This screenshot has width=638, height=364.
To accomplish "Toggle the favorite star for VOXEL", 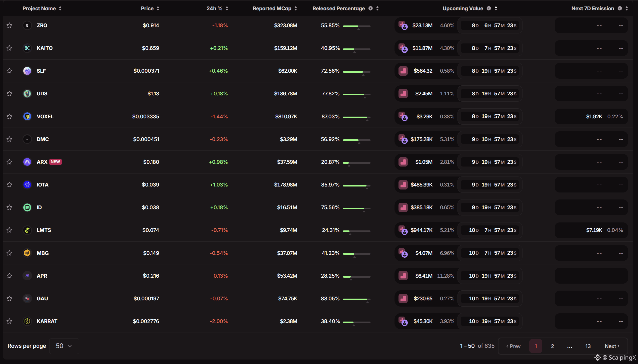I will pos(9,116).
